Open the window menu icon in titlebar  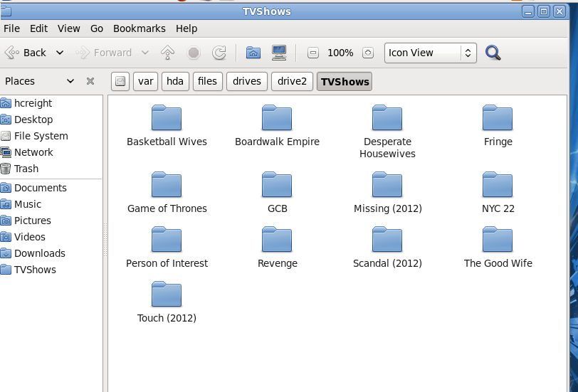pos(6,11)
